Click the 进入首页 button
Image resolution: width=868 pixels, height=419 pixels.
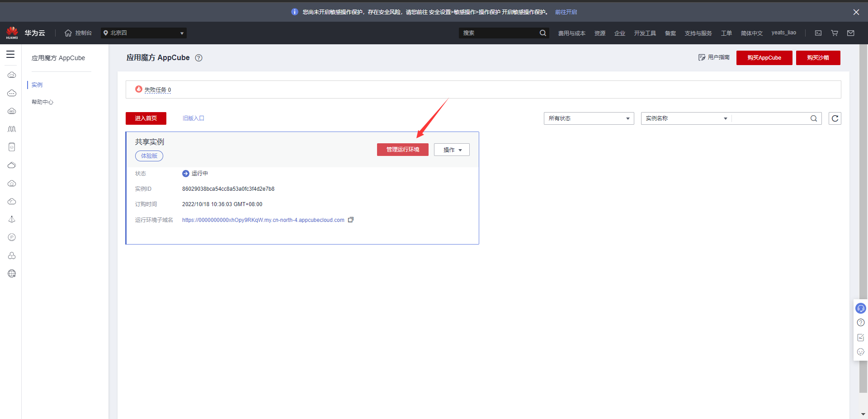pos(146,118)
